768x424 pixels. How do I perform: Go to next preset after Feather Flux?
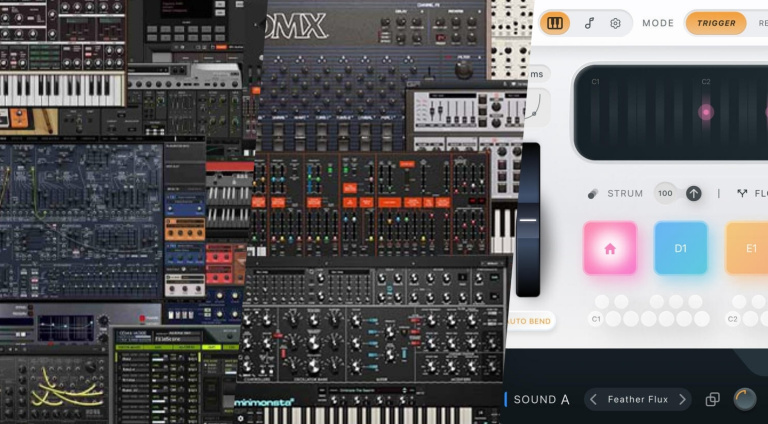(x=682, y=400)
